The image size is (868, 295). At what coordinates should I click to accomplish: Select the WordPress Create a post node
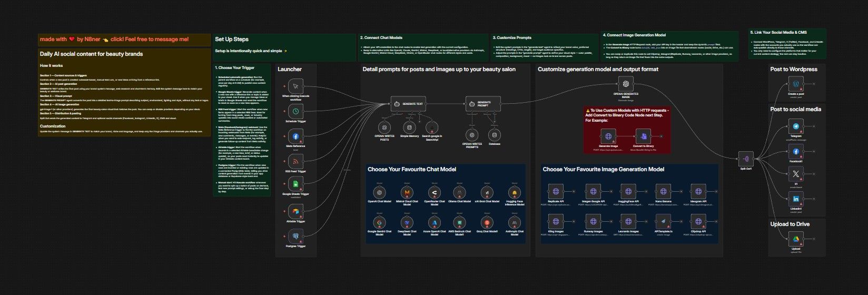pyautogui.click(x=796, y=84)
